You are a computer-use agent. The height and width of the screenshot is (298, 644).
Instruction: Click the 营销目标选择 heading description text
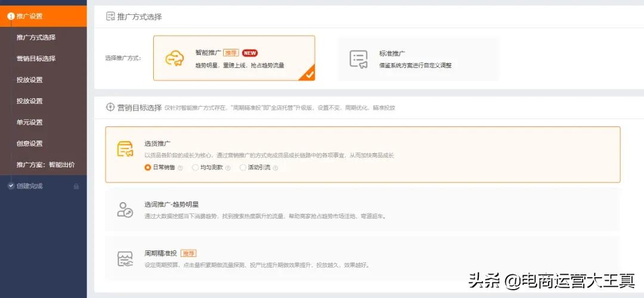pos(280,108)
